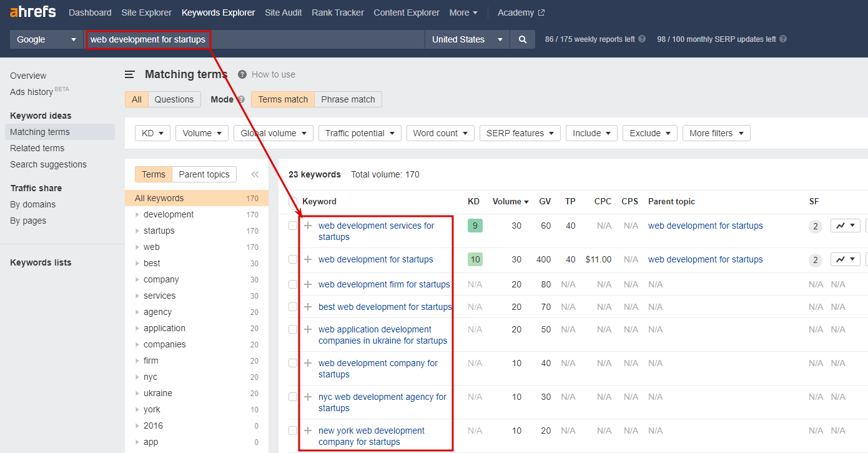Sort table by Volume column header
868x453 pixels.
(510, 201)
